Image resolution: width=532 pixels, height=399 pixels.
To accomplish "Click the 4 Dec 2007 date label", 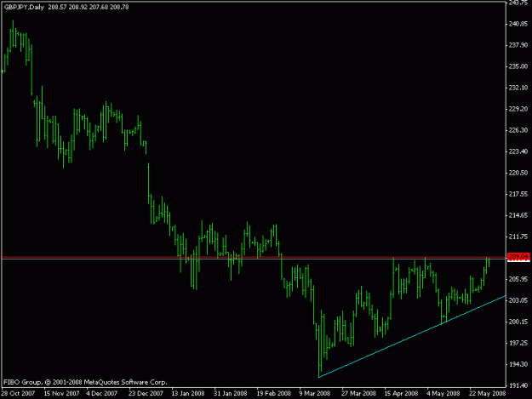I will (102, 393).
